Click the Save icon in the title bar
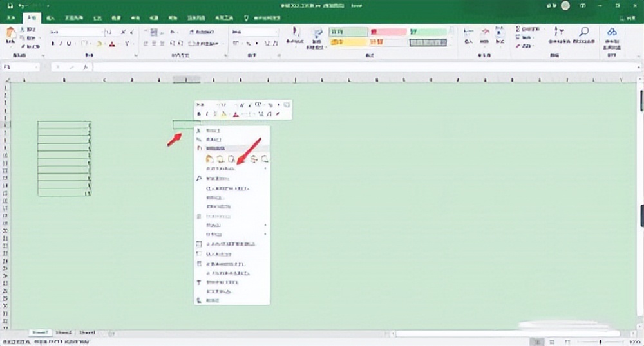This screenshot has height=346, width=644. point(10,6)
